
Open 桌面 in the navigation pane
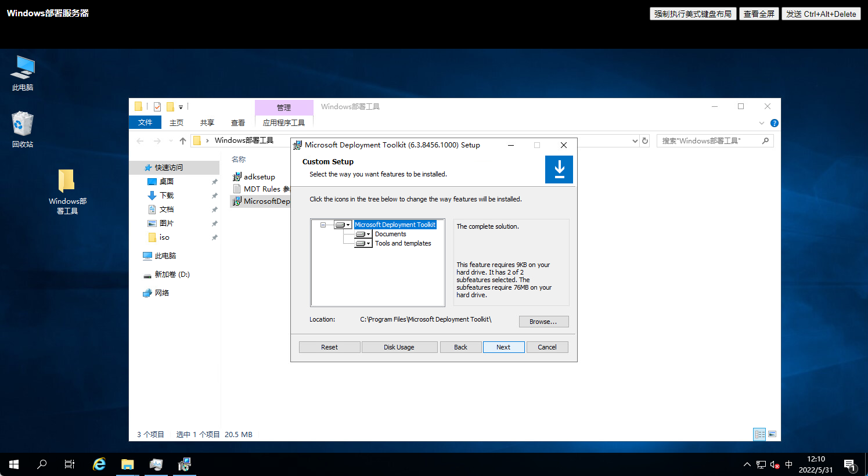click(167, 182)
